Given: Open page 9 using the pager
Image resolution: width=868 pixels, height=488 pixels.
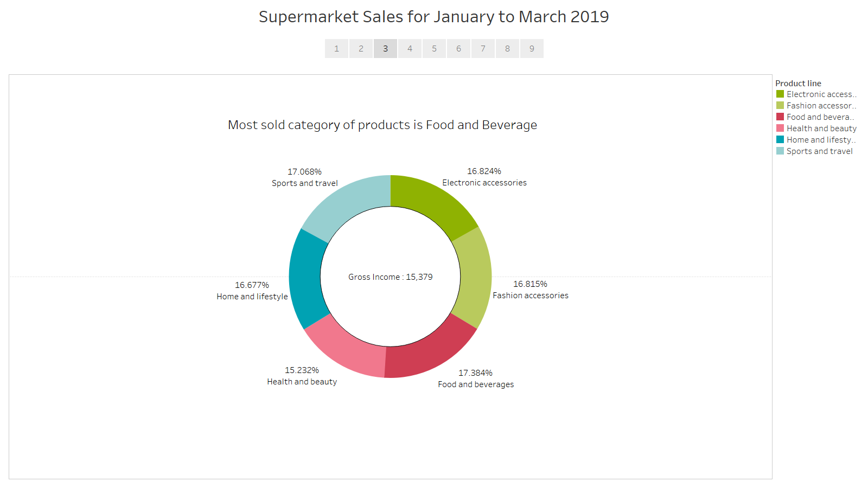Looking at the screenshot, I should 532,48.
